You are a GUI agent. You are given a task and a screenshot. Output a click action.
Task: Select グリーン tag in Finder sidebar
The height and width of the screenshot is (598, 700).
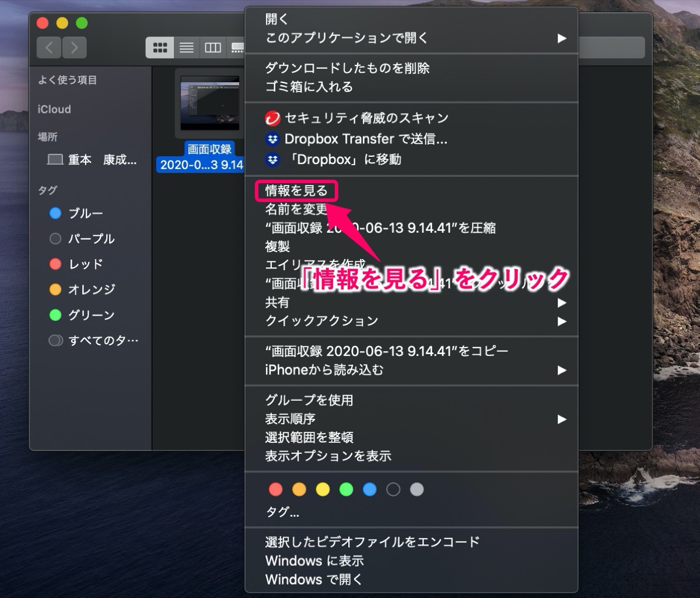(x=90, y=315)
